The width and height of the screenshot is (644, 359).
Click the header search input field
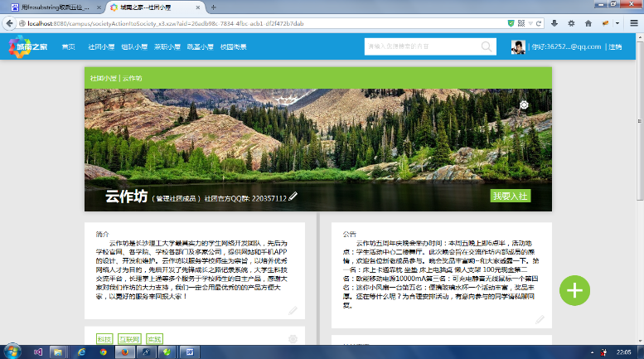(x=421, y=47)
